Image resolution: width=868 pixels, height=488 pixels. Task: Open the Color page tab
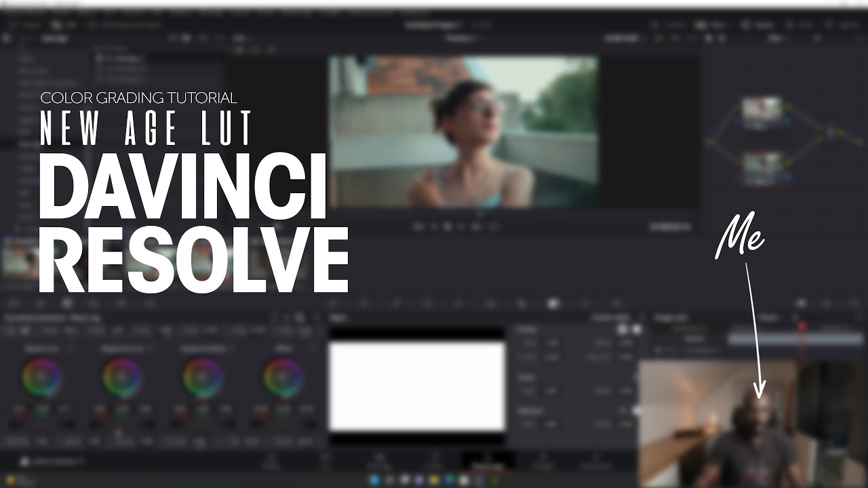click(487, 462)
